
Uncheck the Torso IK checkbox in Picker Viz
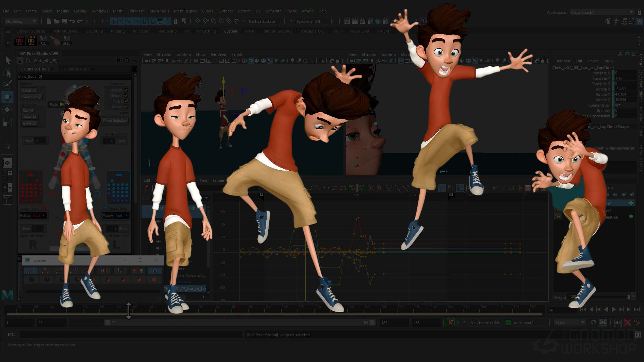126,90
